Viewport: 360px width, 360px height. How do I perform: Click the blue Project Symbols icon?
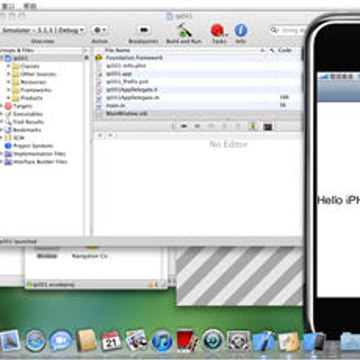coord(8,146)
